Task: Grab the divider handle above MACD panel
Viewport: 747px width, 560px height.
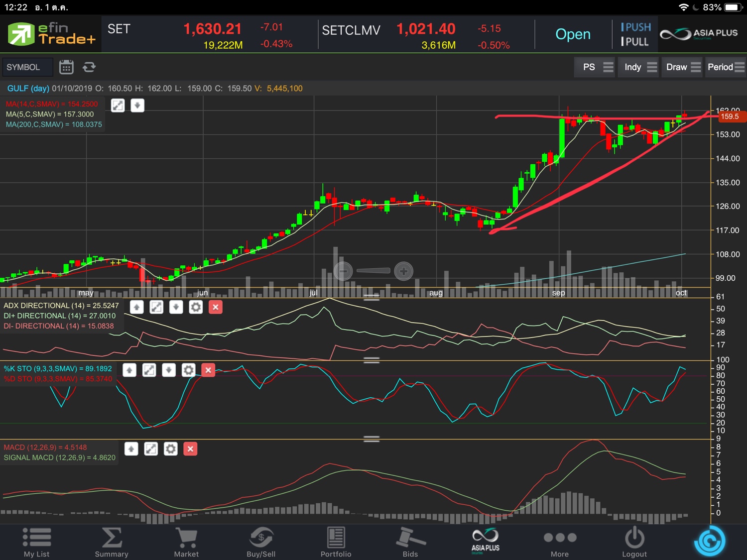Action: coord(372,439)
